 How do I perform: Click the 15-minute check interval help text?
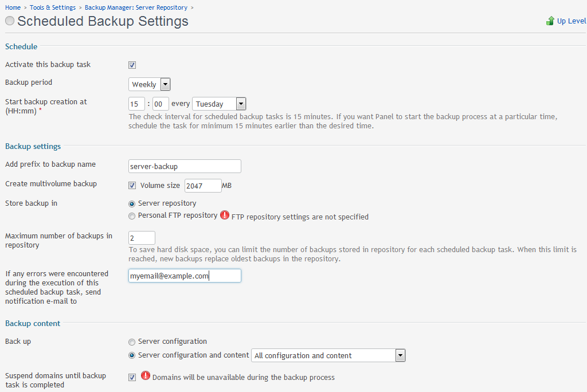(x=343, y=121)
